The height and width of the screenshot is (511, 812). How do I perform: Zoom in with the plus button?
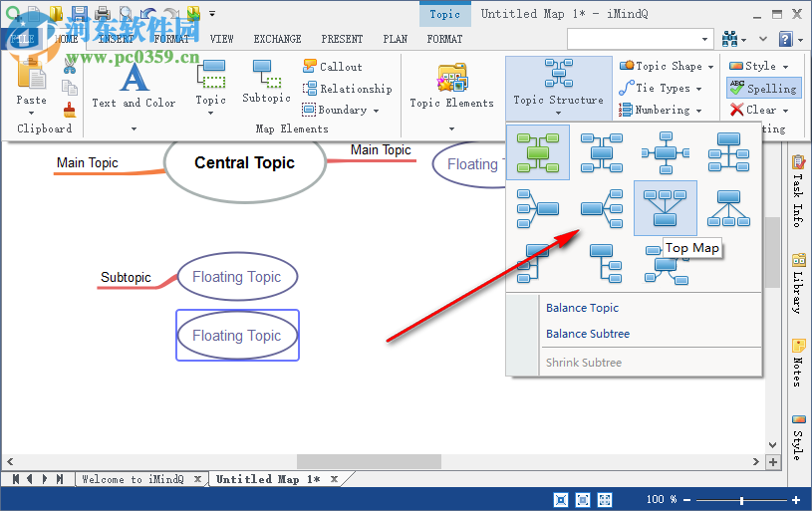click(x=796, y=500)
